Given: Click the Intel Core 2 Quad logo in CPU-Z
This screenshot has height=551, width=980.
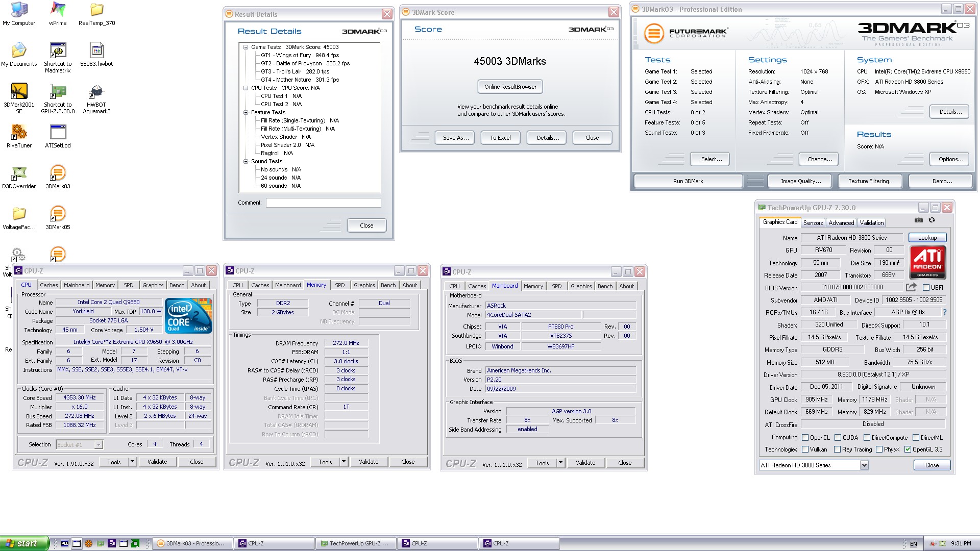Looking at the screenshot, I should [189, 316].
